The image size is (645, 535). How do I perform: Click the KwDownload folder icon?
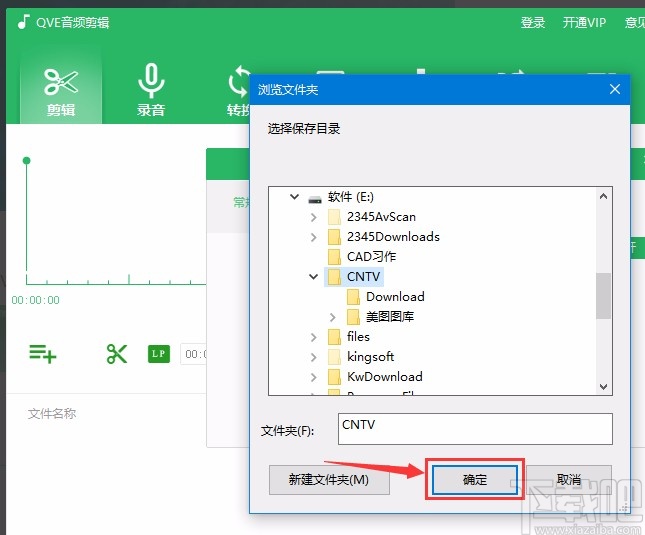(334, 377)
